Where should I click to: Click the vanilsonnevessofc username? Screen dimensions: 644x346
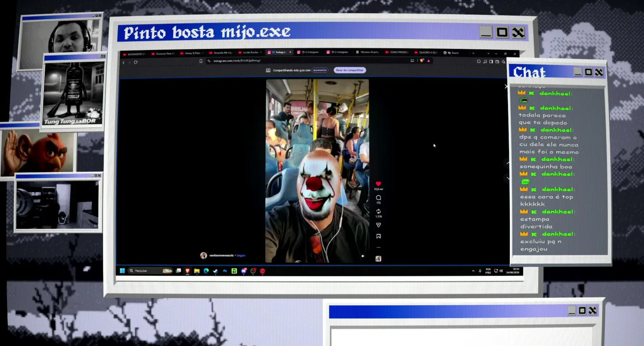click(x=221, y=256)
